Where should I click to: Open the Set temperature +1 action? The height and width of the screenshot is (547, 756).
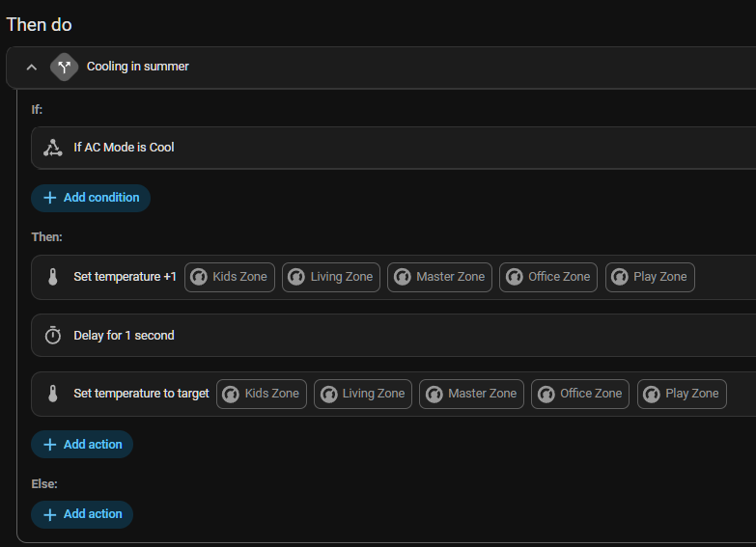(393, 277)
